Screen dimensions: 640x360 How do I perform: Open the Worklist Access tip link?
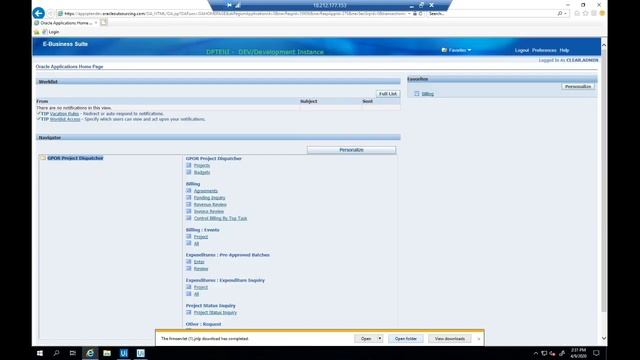(x=65, y=119)
